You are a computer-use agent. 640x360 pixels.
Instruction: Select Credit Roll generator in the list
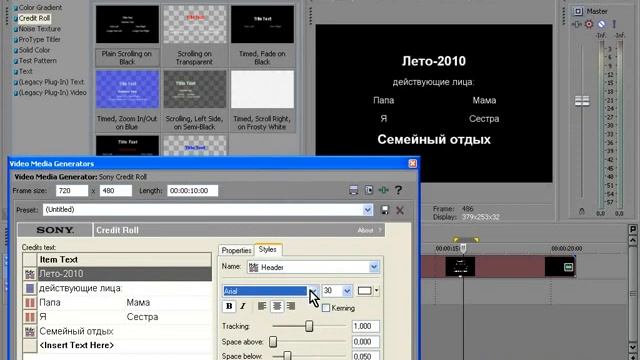tap(34, 18)
